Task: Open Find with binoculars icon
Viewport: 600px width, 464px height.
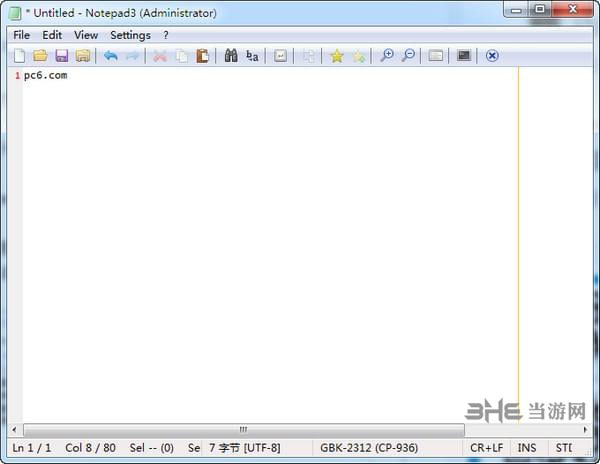Action: [x=231, y=56]
